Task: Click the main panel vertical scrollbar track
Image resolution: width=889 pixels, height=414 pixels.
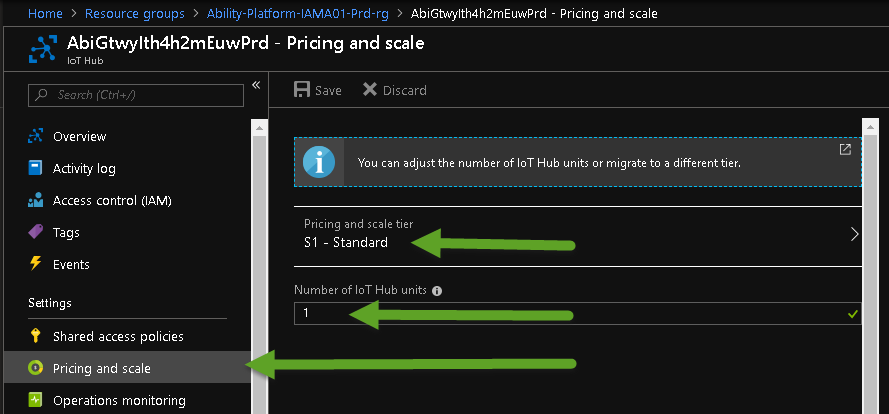Action: click(x=869, y=275)
